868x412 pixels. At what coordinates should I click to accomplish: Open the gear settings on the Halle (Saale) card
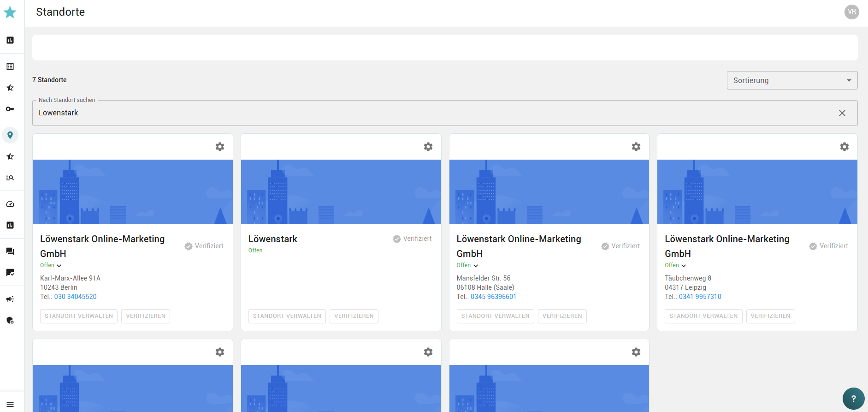[636, 147]
